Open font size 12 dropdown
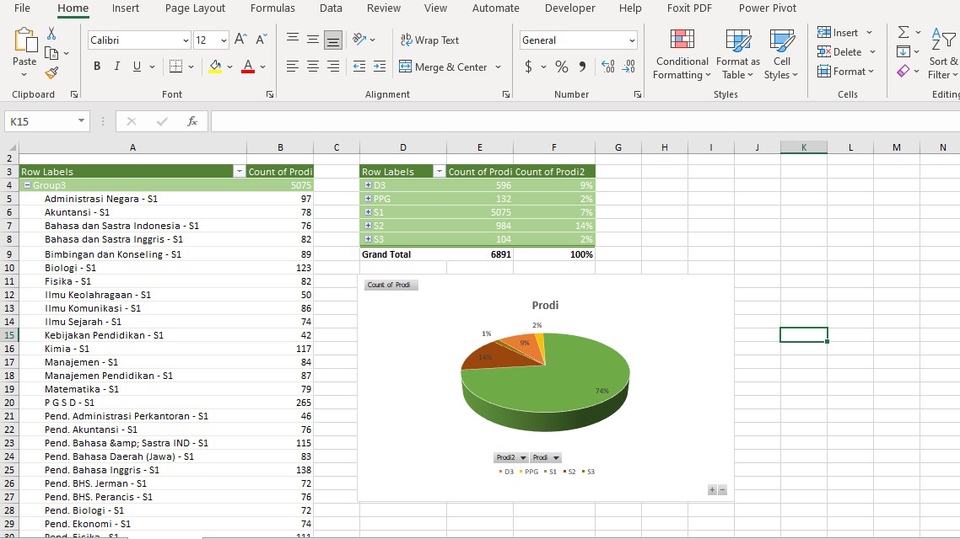The image size is (960, 539). tap(223, 40)
